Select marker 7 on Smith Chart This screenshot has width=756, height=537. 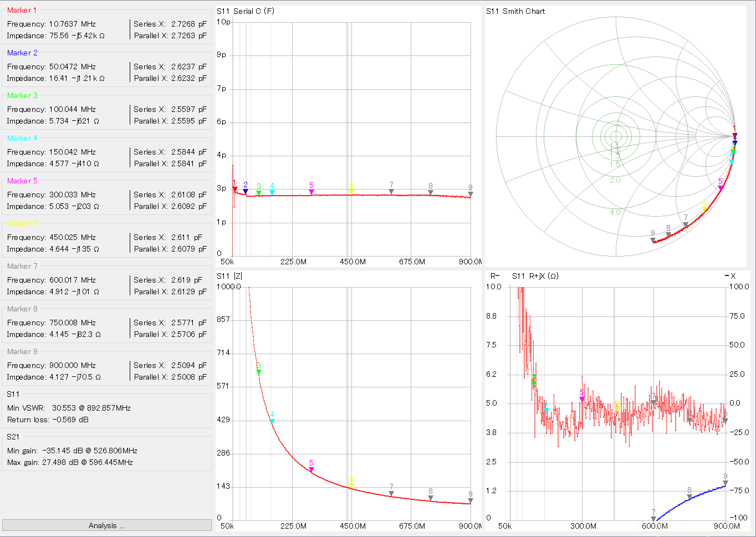coord(686,225)
